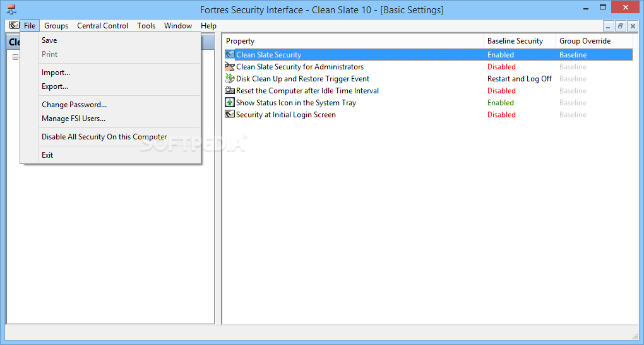Click the Group Override column header

point(593,41)
